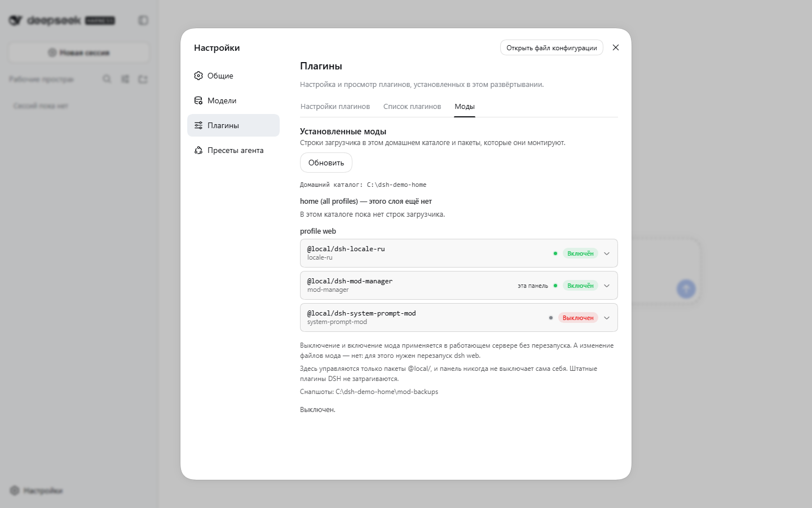812x508 pixels.
Task: Expand the dsh-locale-ru mod row
Action: point(607,253)
